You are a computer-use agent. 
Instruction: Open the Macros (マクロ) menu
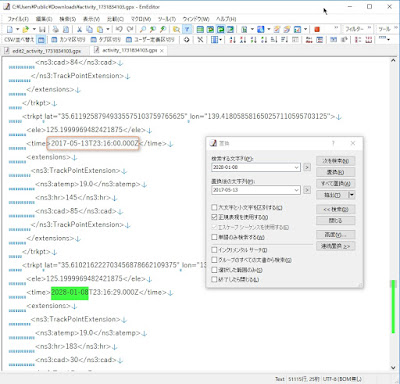click(x=141, y=19)
